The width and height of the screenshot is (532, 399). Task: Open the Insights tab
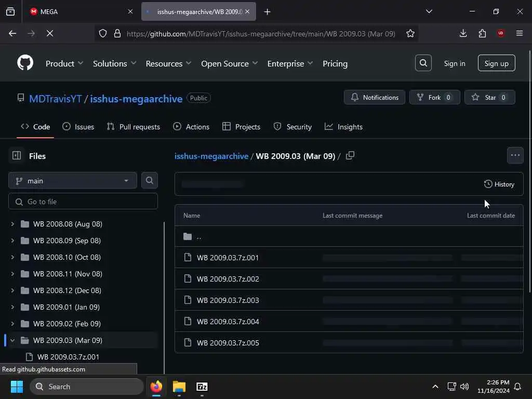(343, 127)
